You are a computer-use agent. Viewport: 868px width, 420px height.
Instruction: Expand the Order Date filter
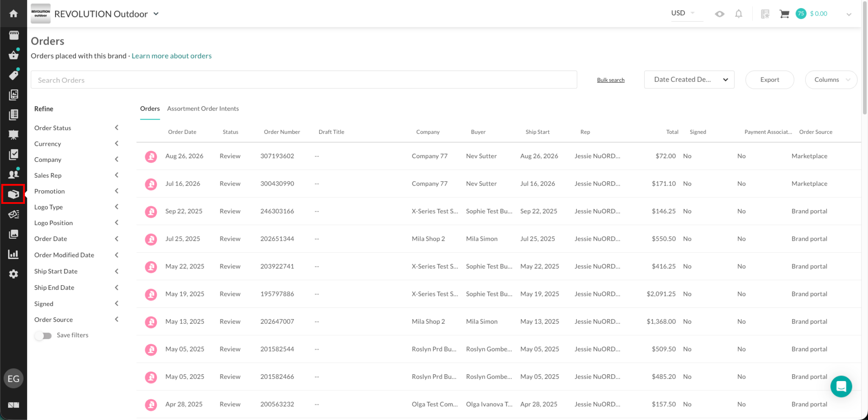pos(117,239)
